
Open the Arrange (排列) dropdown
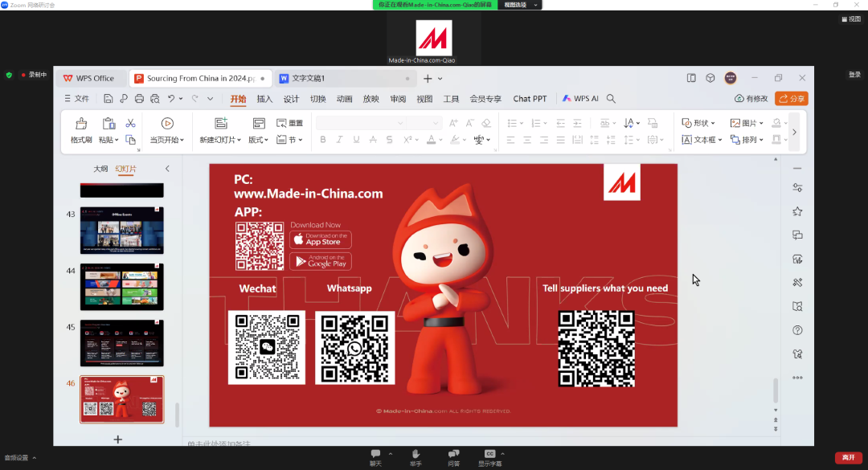747,140
